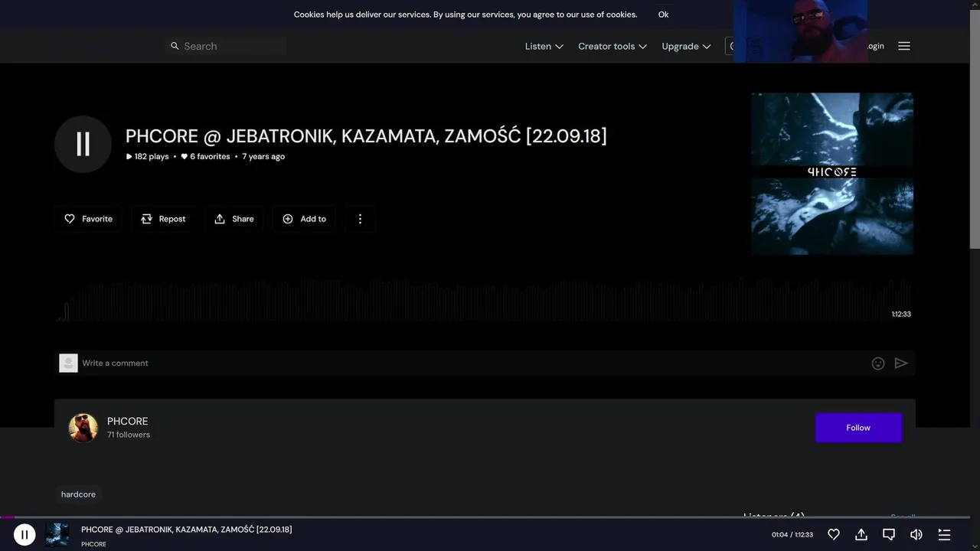Click the Search field

click(226, 46)
